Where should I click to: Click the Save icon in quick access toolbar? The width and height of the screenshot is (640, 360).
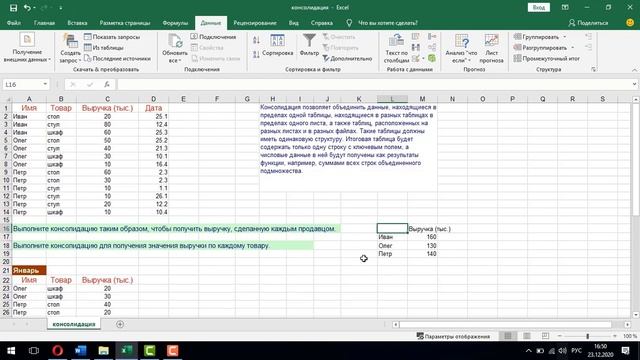tap(13, 8)
